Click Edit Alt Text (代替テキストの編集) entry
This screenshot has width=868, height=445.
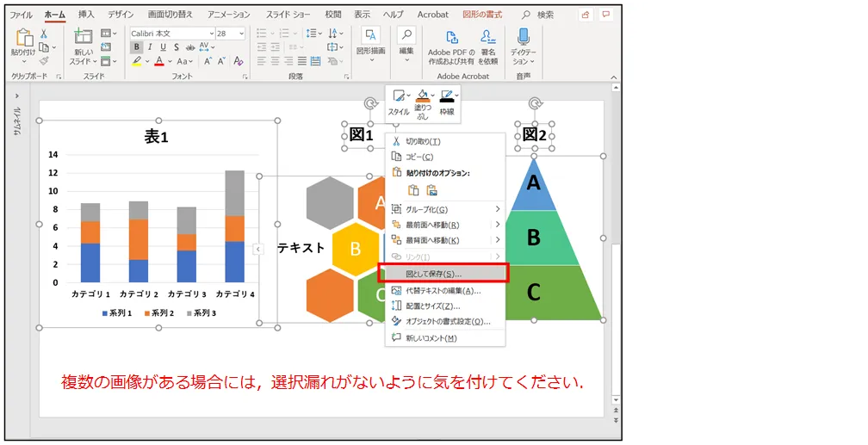pos(443,290)
